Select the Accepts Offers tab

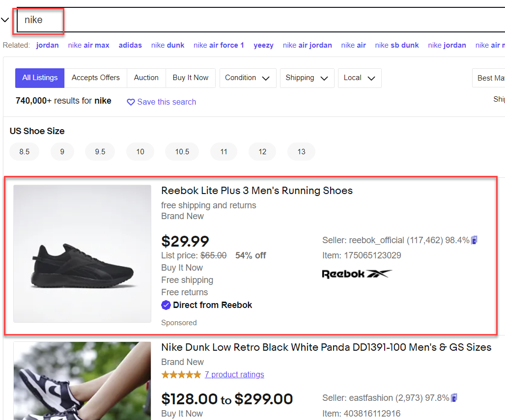coord(96,78)
